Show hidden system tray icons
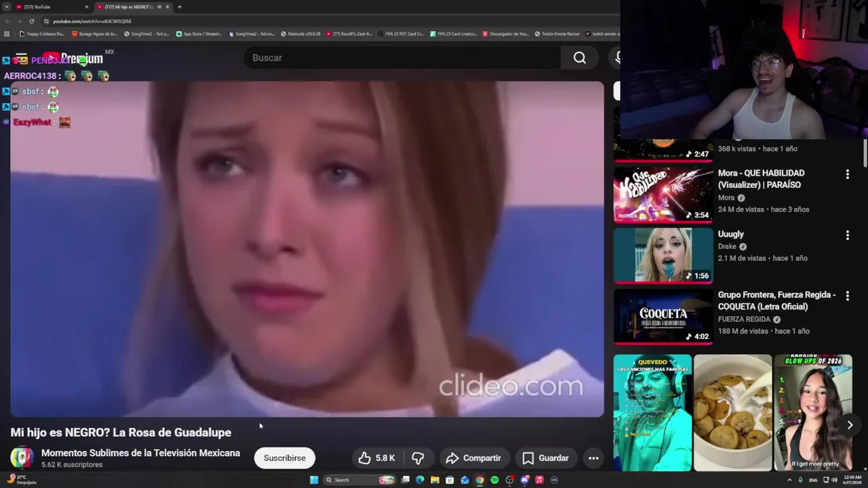This screenshot has width=868, height=488. pos(789,480)
